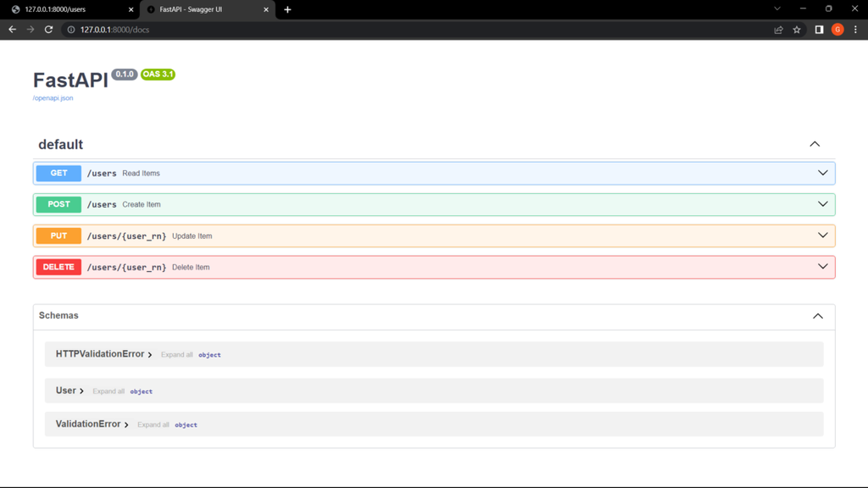
Task: Close the FastAPI - Swagger UI tab
Action: 265,9
